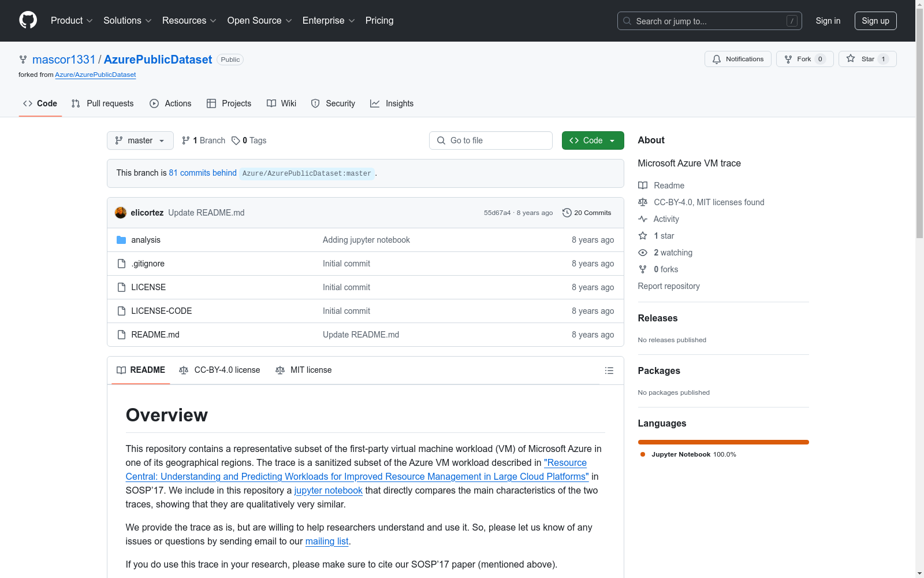Click the eye icon beside 2 watching

tap(643, 253)
